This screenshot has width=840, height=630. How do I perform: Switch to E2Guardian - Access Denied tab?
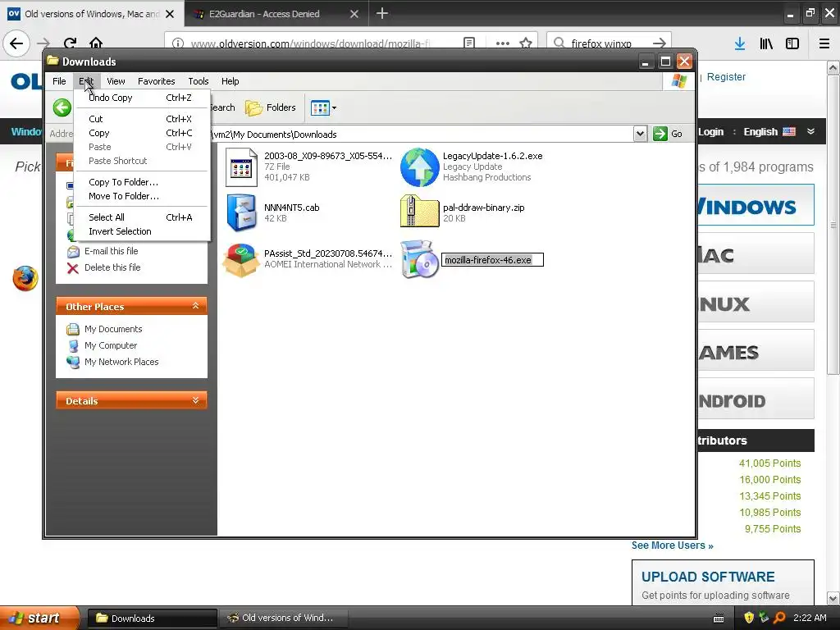click(276, 14)
